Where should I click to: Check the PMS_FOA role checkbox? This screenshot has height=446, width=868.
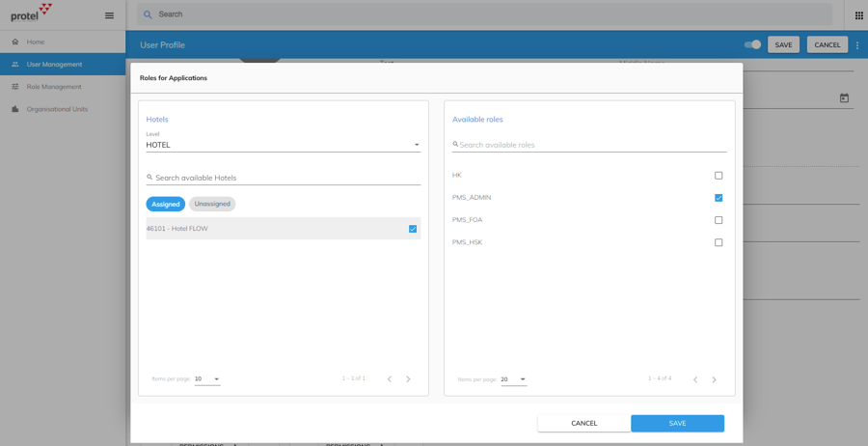coord(719,220)
